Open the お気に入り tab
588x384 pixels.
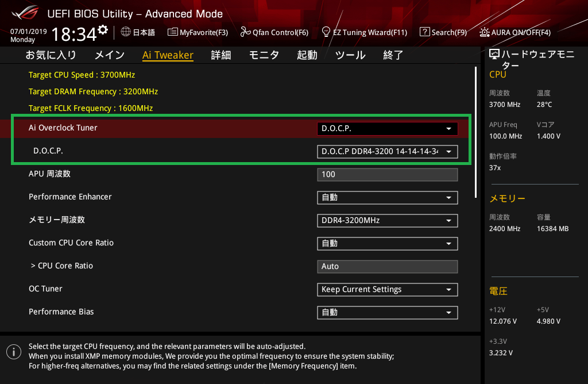pos(51,55)
